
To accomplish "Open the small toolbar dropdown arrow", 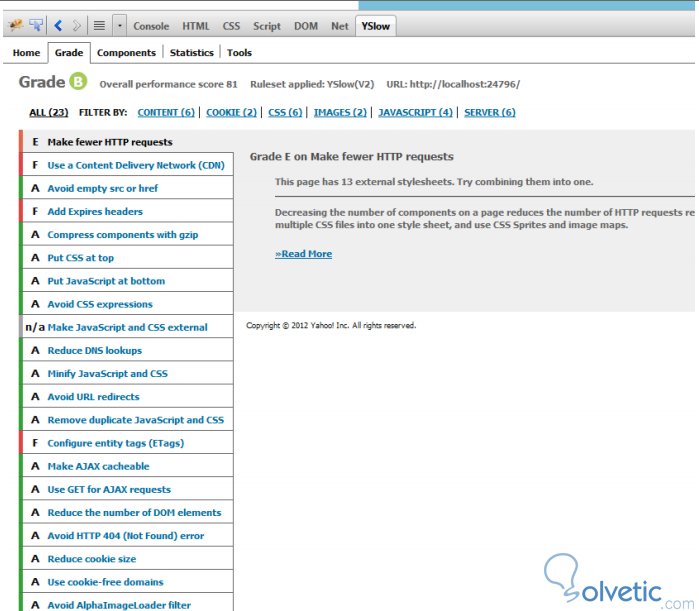I will [x=119, y=25].
